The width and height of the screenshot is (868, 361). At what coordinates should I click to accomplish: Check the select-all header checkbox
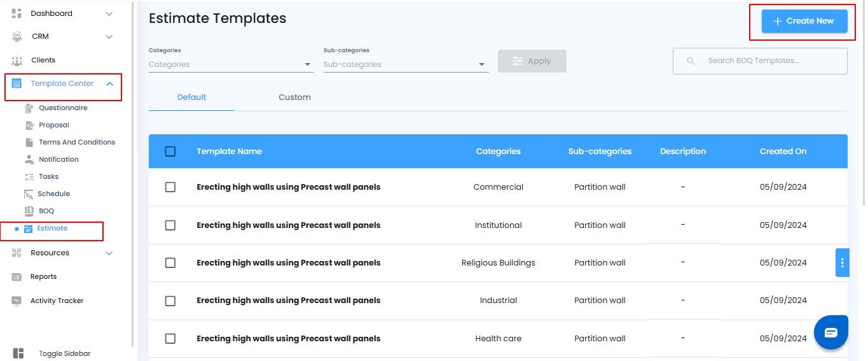tap(170, 152)
